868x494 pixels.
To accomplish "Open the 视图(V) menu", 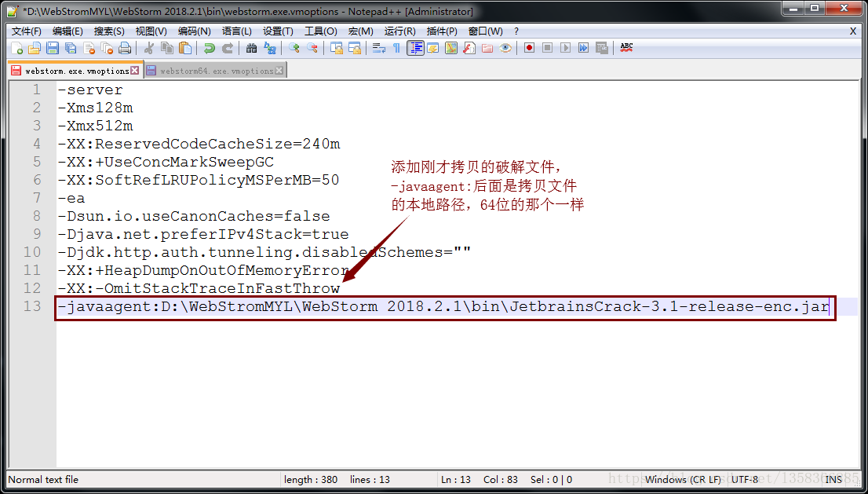I will (x=151, y=31).
